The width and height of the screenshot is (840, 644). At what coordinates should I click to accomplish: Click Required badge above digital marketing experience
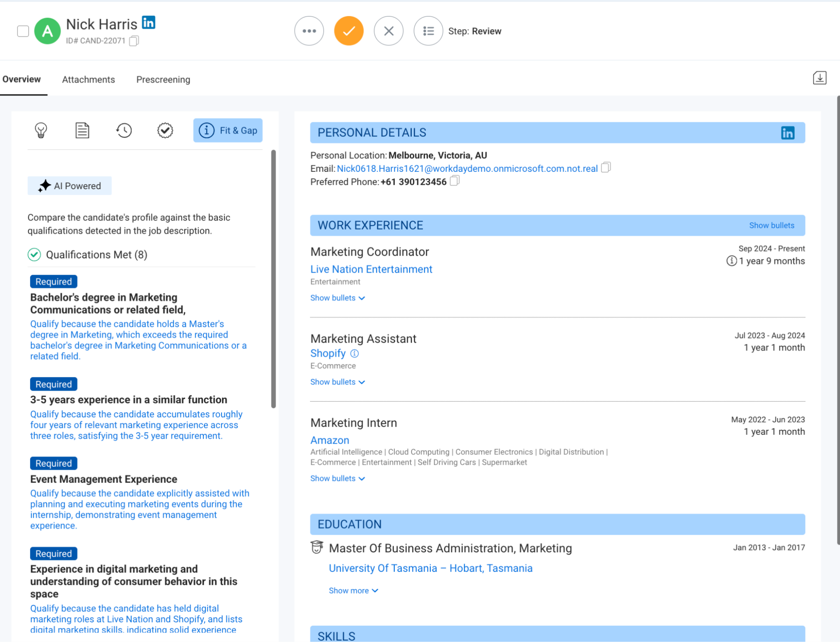tap(54, 553)
